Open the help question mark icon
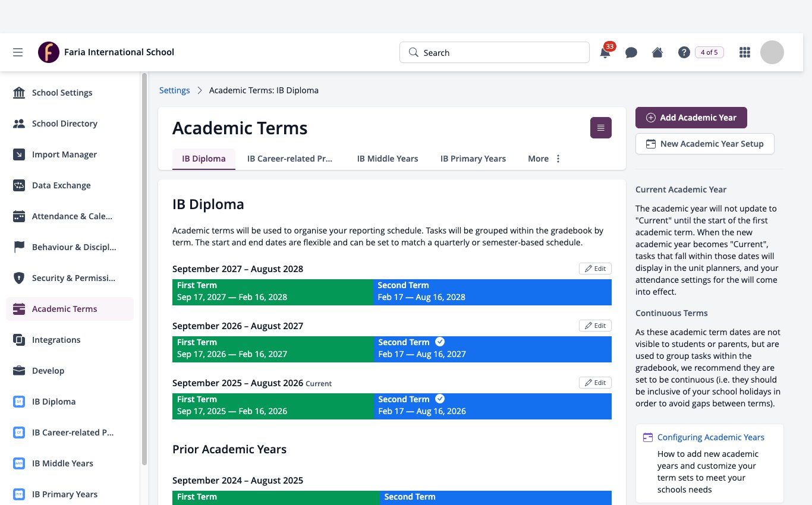812x505 pixels. [684, 52]
